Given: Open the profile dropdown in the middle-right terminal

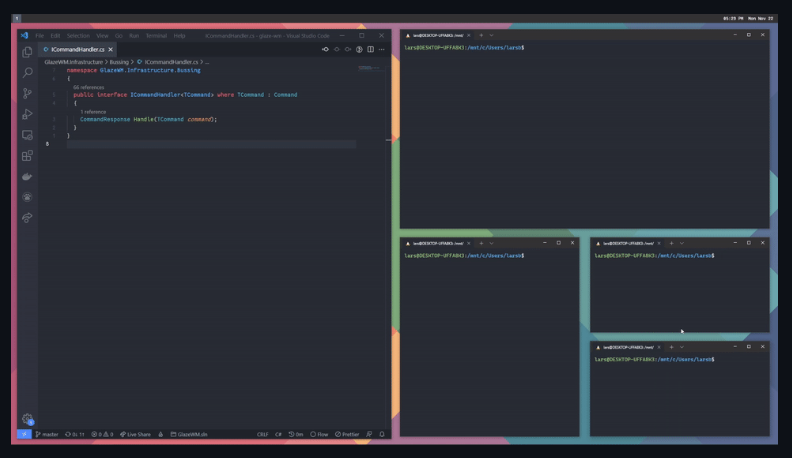Looking at the screenshot, I should pyautogui.click(x=682, y=243).
